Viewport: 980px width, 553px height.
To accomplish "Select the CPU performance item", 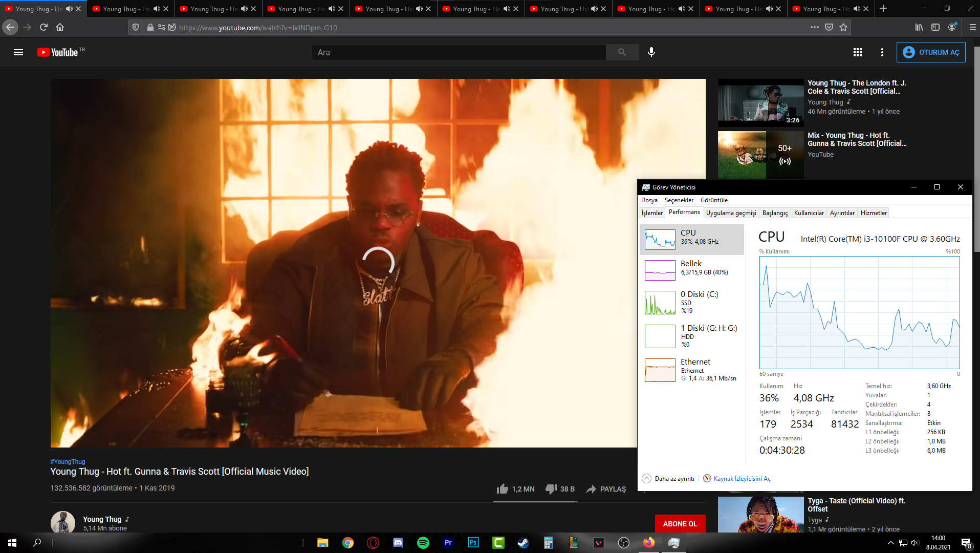I will pyautogui.click(x=692, y=239).
